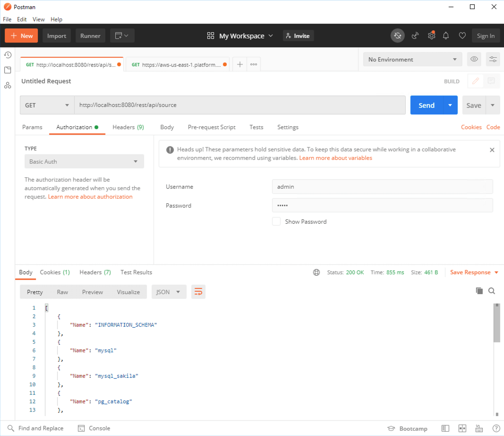Open the help menu via question mark icon
The height and width of the screenshot is (436, 504).
pos(496,428)
